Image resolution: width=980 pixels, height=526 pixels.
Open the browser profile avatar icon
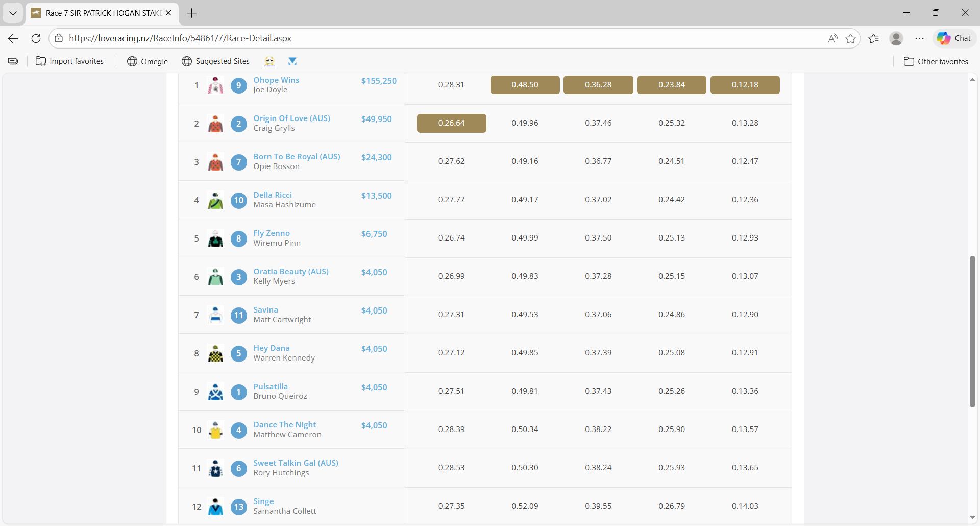click(896, 38)
